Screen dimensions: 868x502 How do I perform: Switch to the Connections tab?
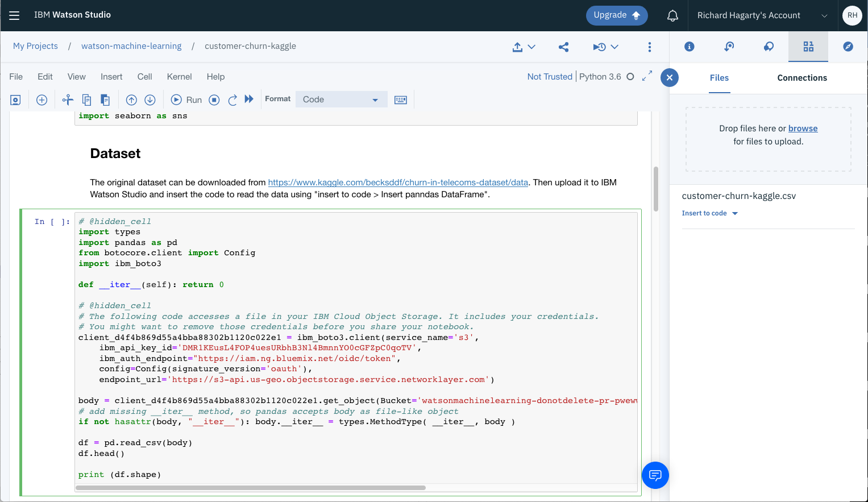(801, 78)
